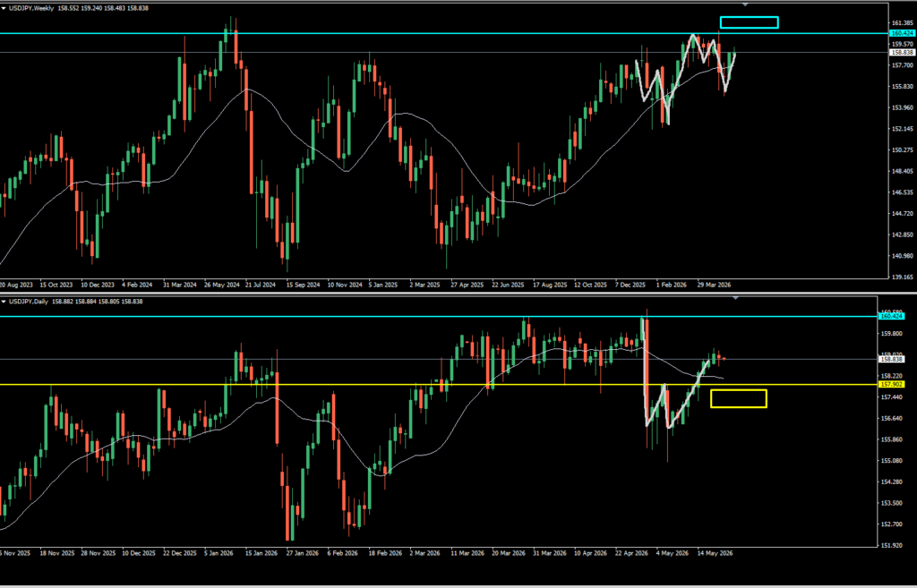
Task: Click the 7 Dec 2025 date label
Action: (x=630, y=285)
